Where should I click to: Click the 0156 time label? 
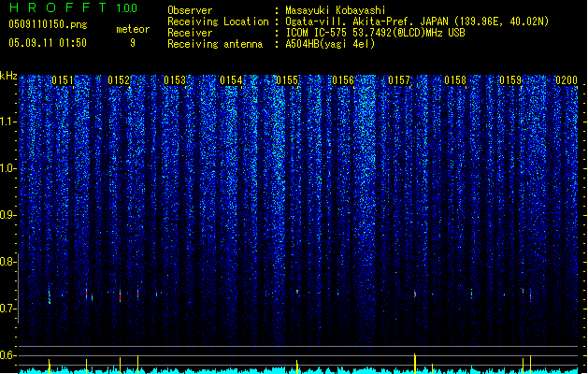(343, 80)
